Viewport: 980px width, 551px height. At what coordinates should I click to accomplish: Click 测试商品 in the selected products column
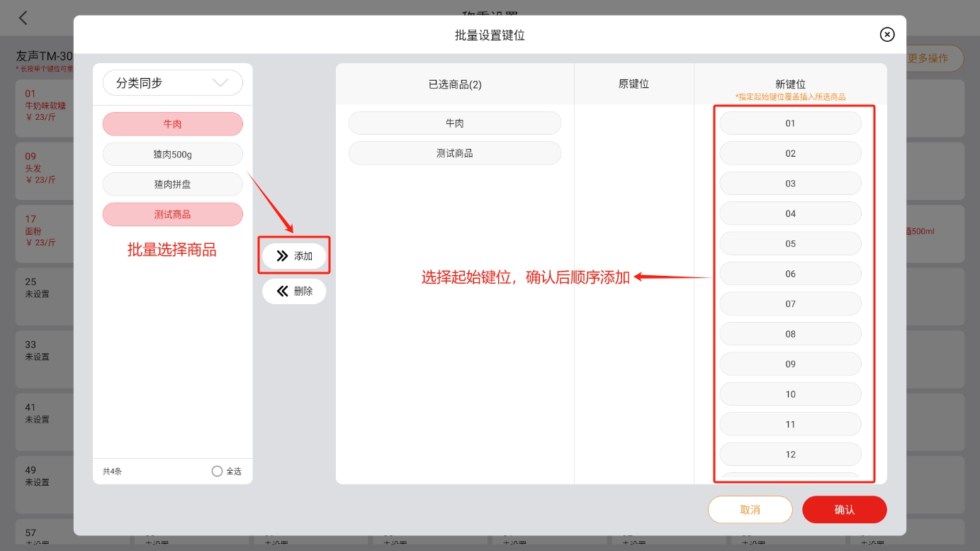[x=454, y=153]
